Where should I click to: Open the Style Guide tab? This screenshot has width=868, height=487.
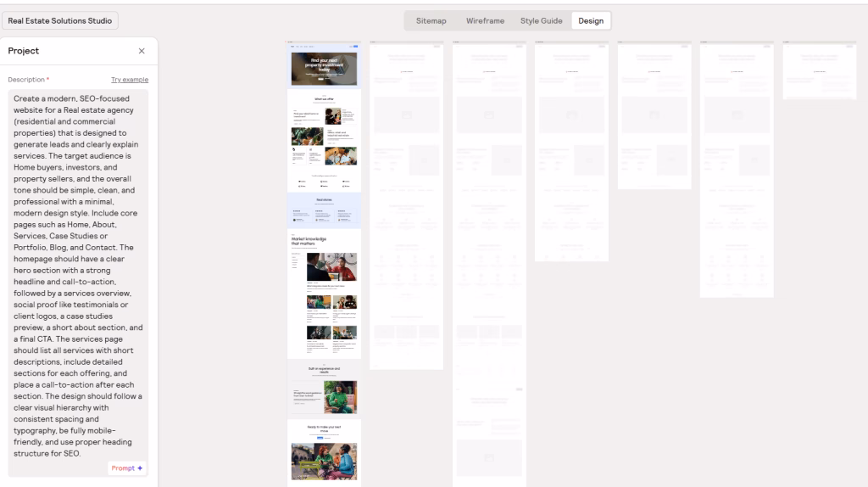click(x=541, y=20)
